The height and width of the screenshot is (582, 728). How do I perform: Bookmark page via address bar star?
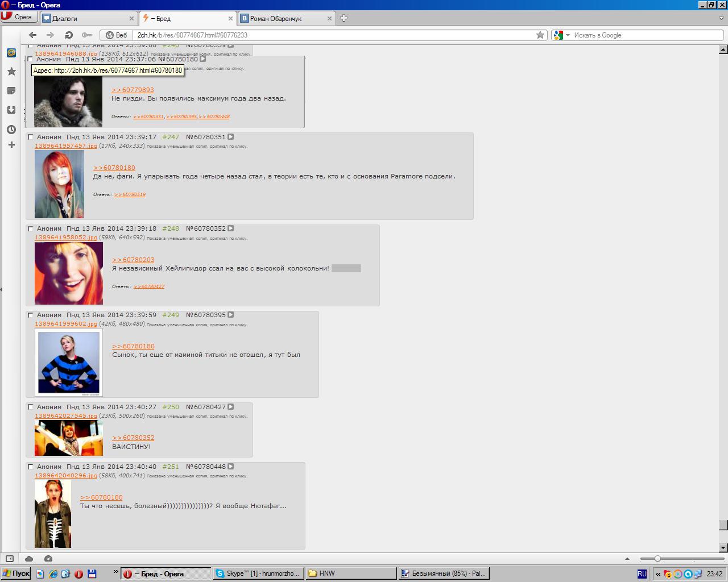point(540,35)
